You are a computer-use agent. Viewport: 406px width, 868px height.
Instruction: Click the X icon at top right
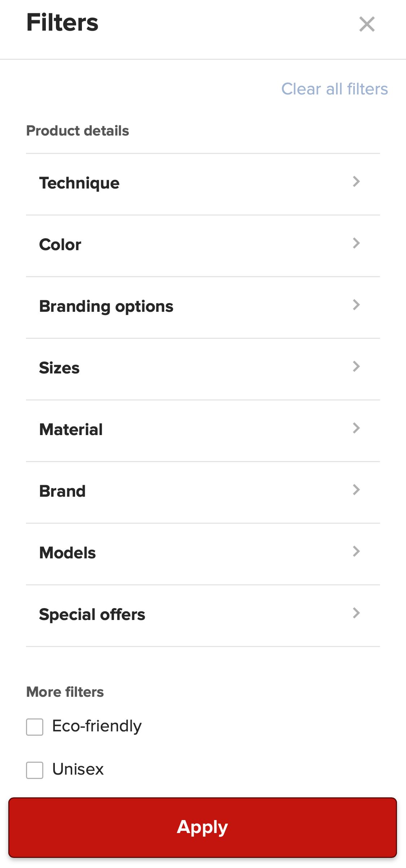click(367, 24)
